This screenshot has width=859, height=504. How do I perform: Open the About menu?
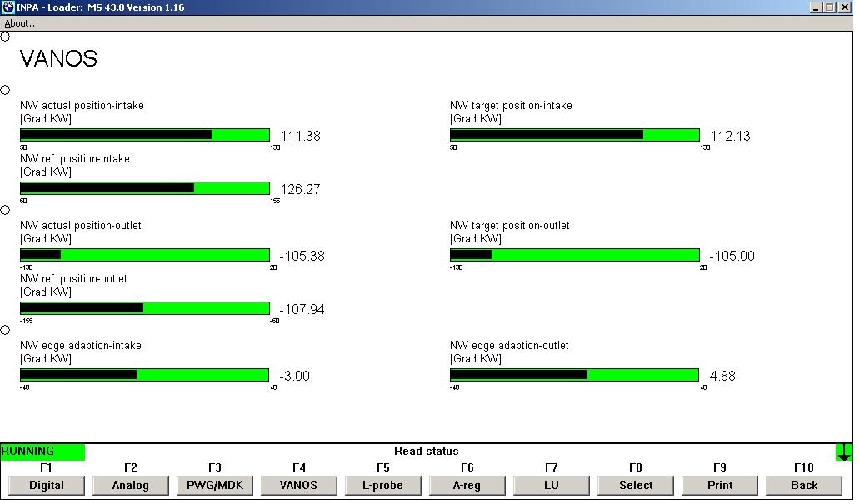[21, 23]
